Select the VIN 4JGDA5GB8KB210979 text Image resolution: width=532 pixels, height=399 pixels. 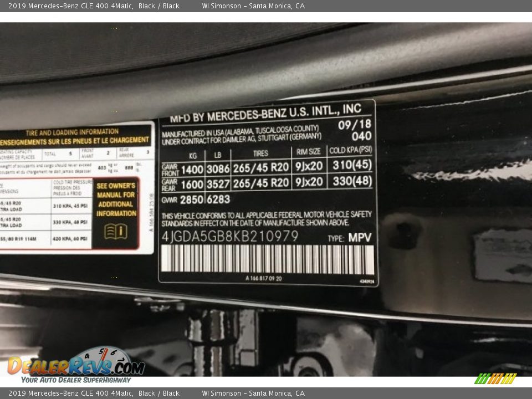pos(230,237)
